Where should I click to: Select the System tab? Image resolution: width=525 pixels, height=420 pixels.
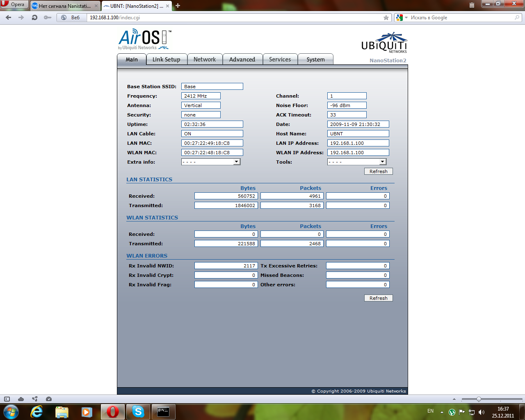point(315,59)
